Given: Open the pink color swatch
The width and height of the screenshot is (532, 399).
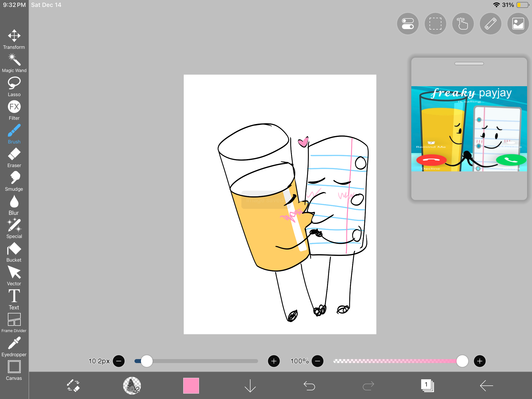Looking at the screenshot, I should (x=191, y=385).
